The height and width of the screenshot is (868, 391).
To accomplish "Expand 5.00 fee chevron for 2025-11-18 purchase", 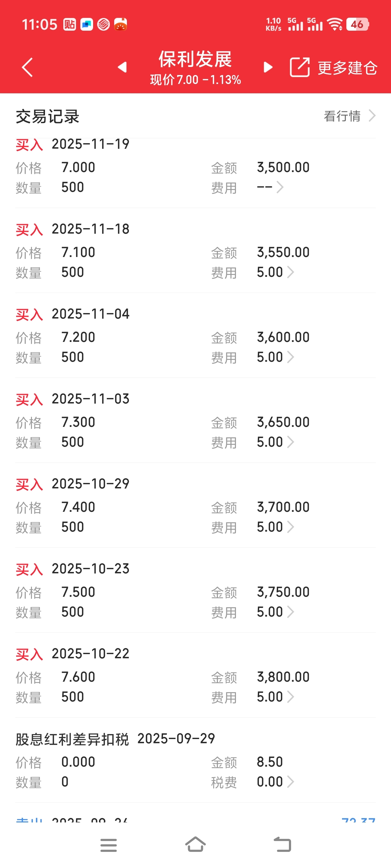I will click(290, 272).
